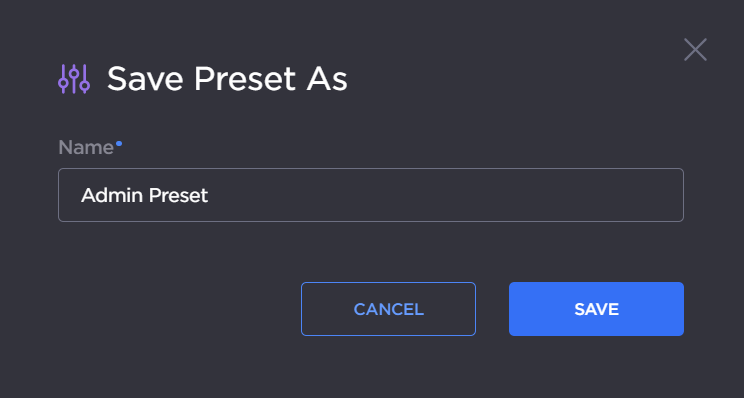Click the CANCEL button

(x=388, y=309)
